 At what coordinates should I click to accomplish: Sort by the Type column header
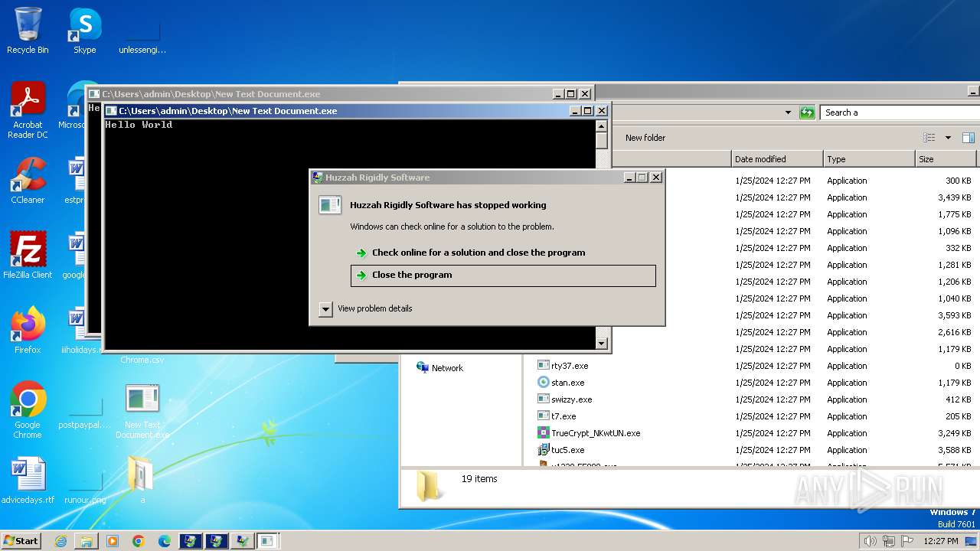point(869,159)
